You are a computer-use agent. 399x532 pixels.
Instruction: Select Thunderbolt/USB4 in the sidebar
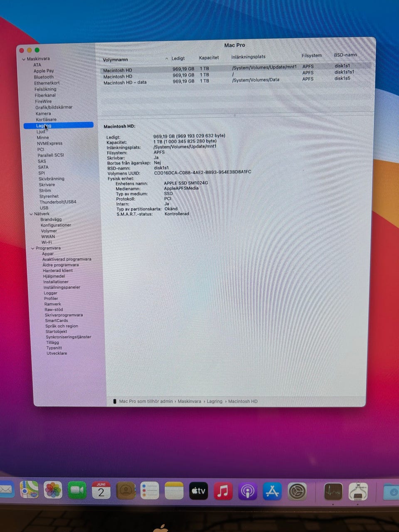pyautogui.click(x=58, y=202)
